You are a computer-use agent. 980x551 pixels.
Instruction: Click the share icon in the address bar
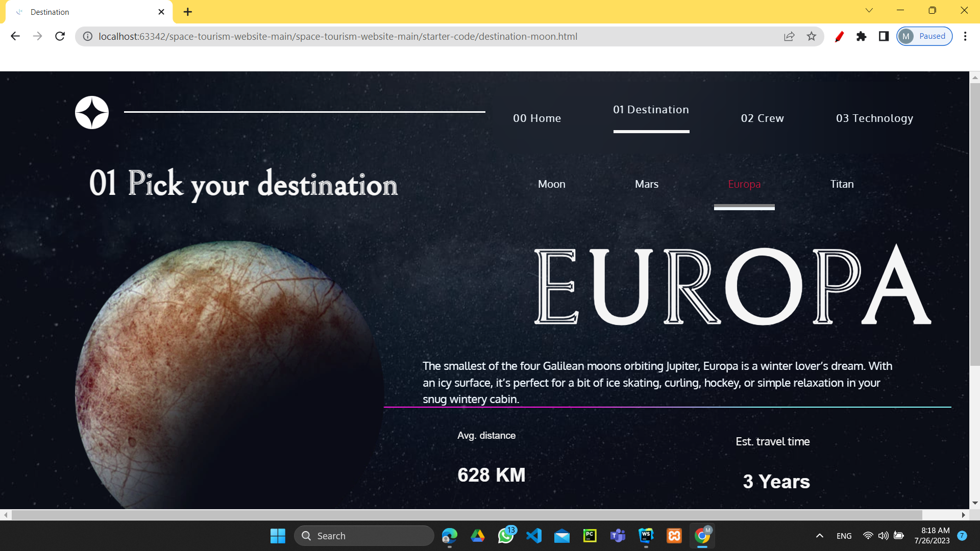point(789,36)
